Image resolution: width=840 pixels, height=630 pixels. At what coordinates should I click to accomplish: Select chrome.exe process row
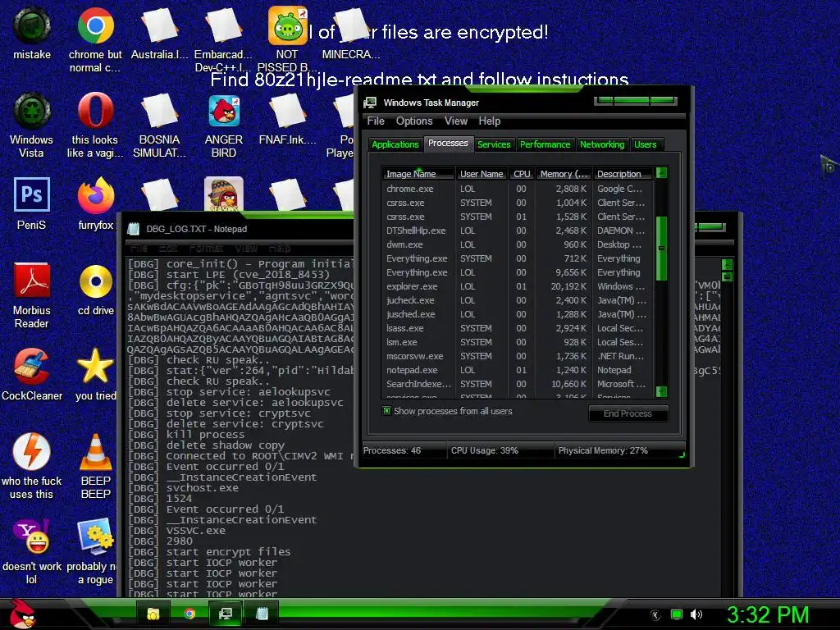click(518, 189)
